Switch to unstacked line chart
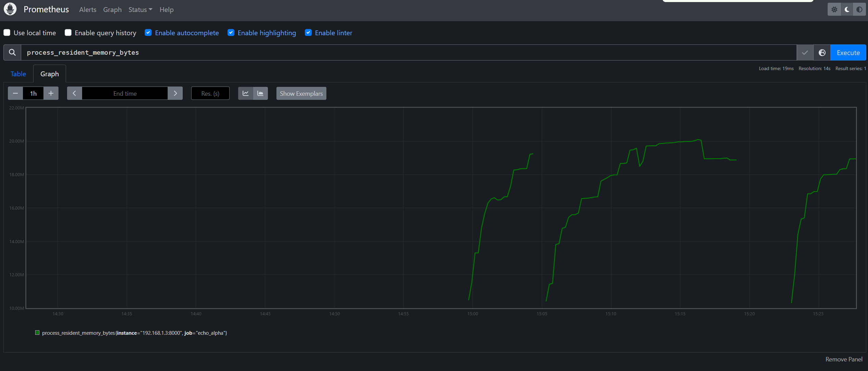The width and height of the screenshot is (868, 371). [245, 93]
